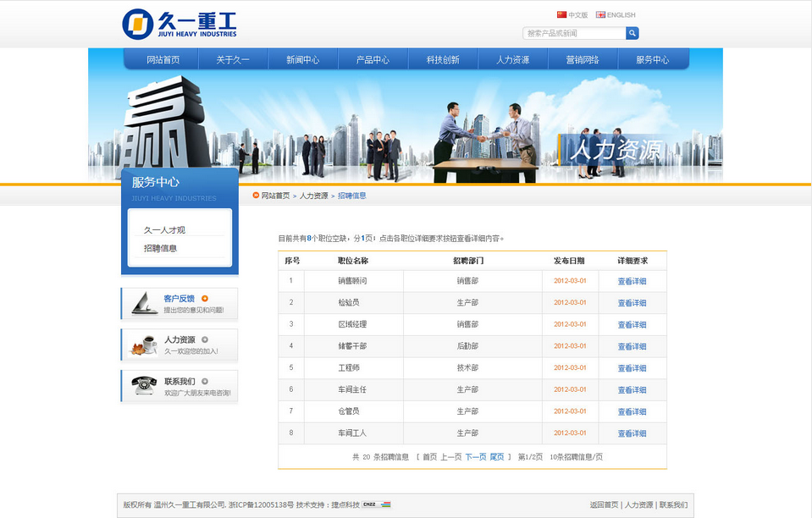Select 招聘信息 in the sidebar menu
Screen dimensions: 812x518
pyautogui.click(x=160, y=248)
